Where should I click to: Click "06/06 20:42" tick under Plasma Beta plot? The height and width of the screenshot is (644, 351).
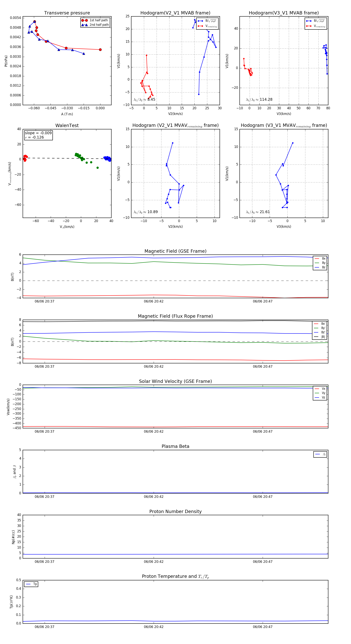(x=154, y=497)
